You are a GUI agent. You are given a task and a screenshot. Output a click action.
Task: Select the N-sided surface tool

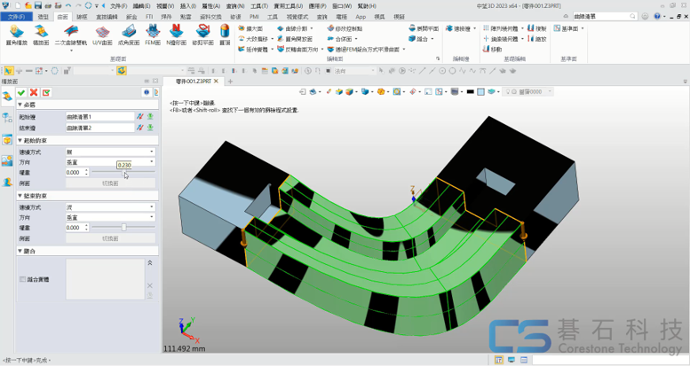176,35
